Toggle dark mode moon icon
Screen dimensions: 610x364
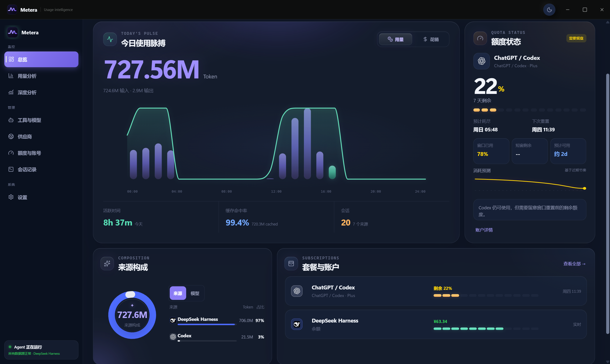click(x=549, y=10)
